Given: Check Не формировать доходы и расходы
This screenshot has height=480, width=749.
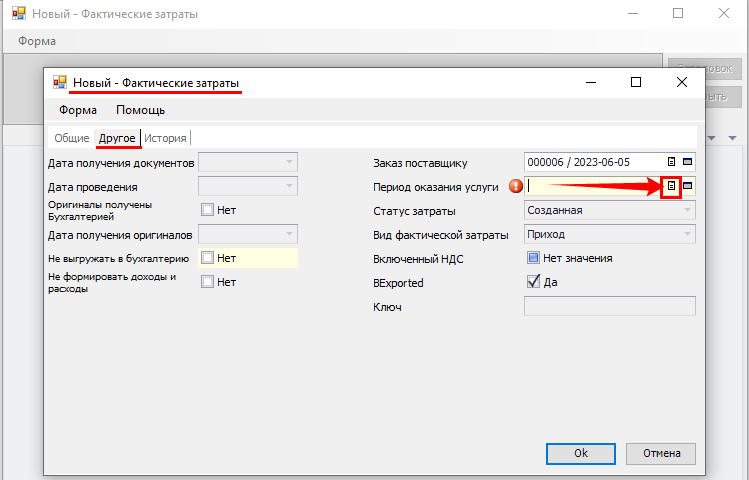Looking at the screenshot, I should click(207, 282).
